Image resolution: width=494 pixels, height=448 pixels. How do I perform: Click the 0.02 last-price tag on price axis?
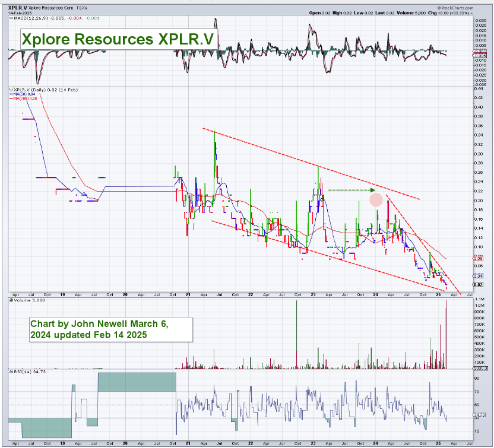tap(477, 285)
